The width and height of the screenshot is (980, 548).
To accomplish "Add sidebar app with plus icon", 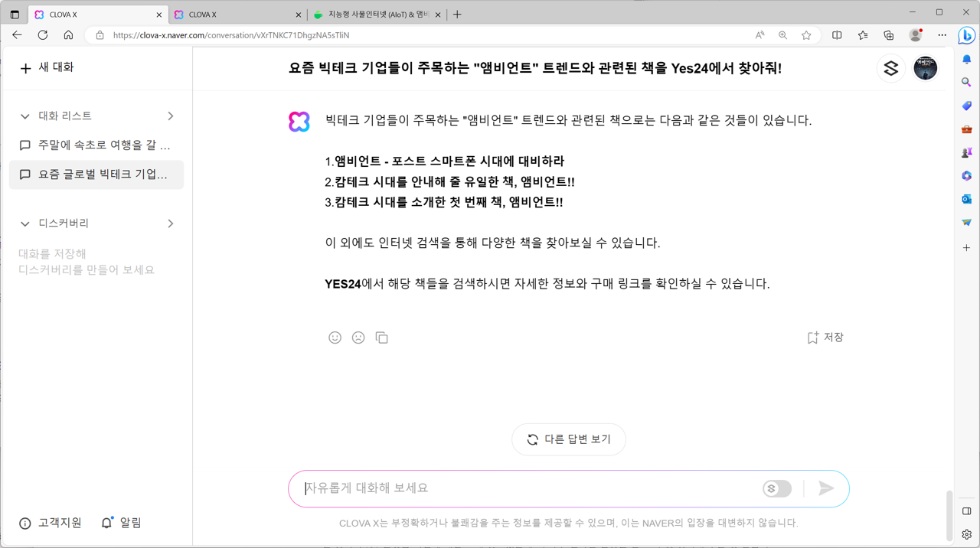I will (x=967, y=248).
